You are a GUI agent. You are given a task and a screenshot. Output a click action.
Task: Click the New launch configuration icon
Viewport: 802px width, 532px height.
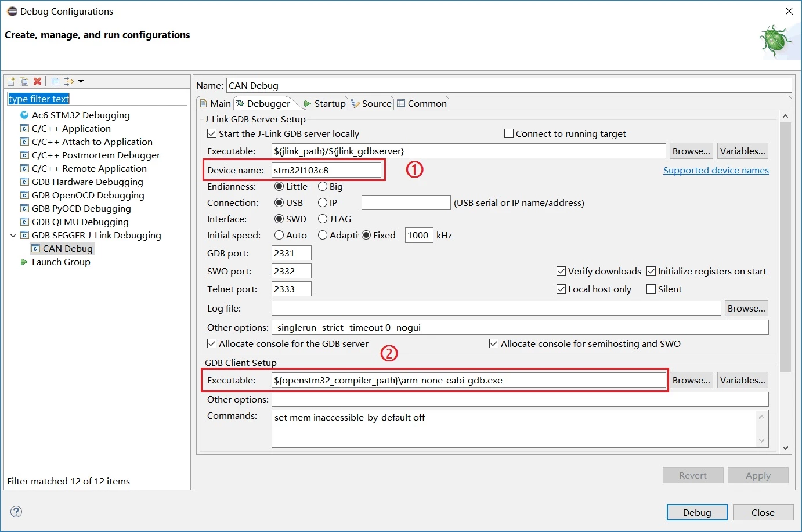(x=11, y=81)
